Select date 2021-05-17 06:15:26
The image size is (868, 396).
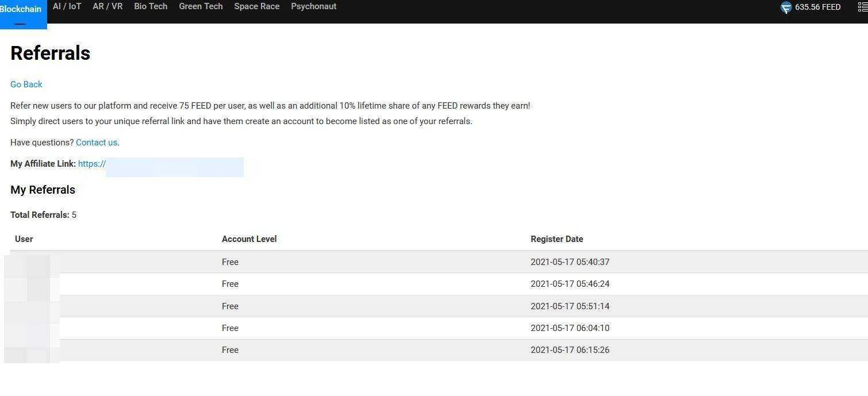coord(570,350)
